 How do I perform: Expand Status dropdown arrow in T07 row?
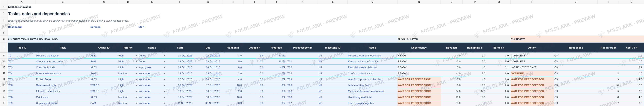164,91
